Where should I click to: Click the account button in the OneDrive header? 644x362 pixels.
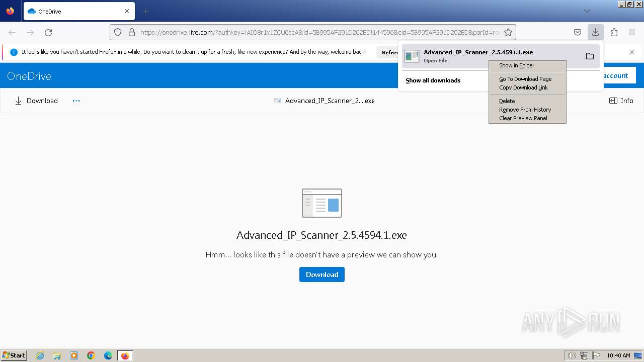coord(619,75)
